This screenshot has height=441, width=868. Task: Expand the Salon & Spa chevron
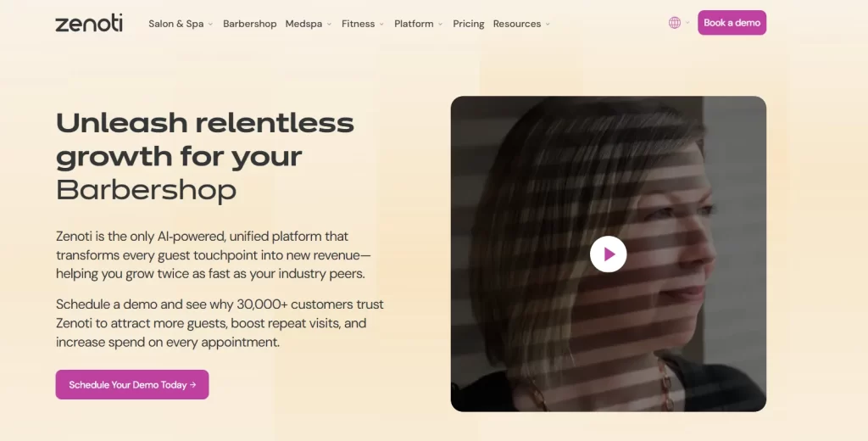pos(211,25)
